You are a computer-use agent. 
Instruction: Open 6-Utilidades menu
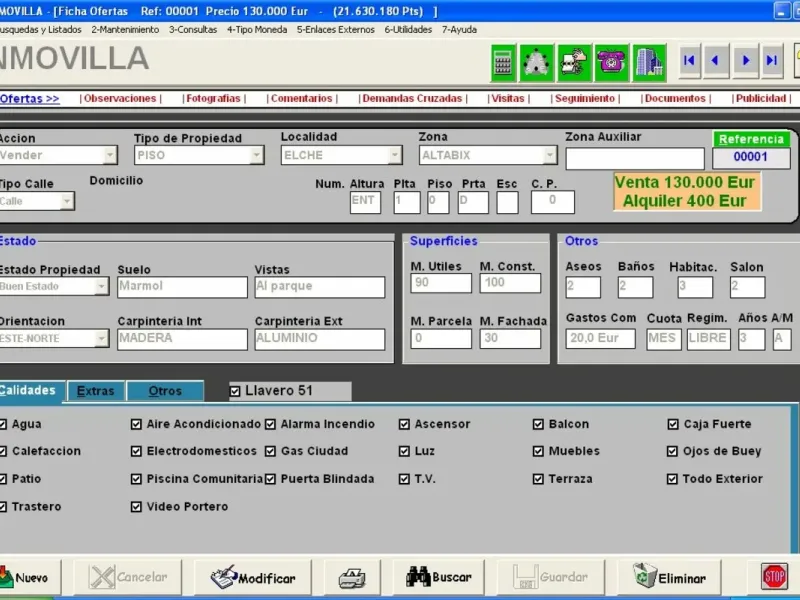[408, 30]
